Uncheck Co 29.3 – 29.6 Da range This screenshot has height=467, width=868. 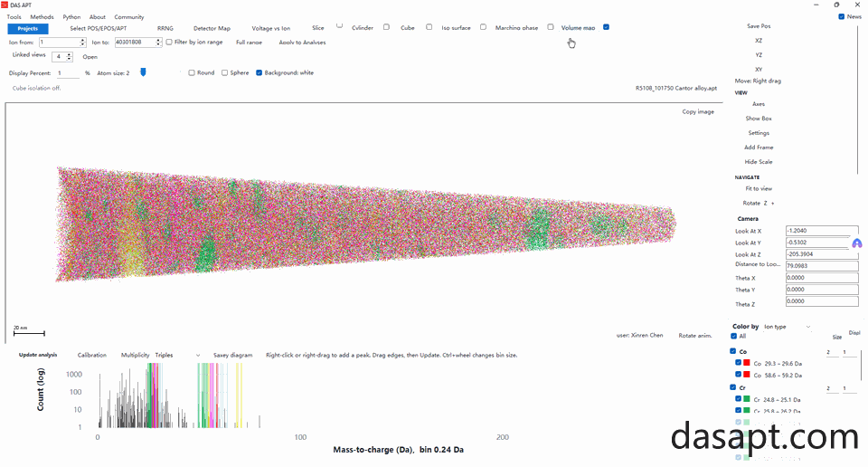coord(738,363)
